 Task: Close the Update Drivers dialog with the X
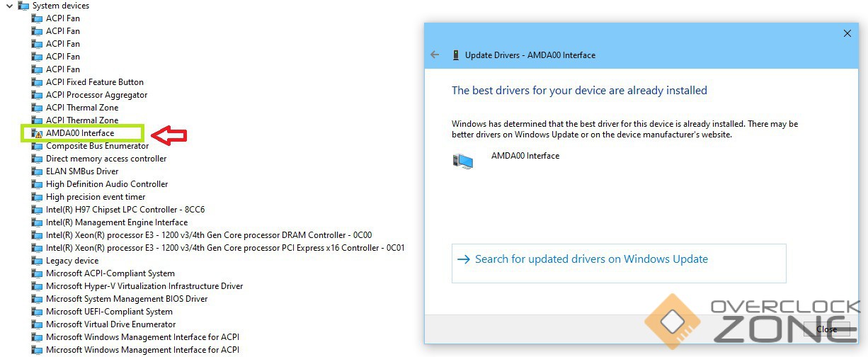pyautogui.click(x=847, y=33)
